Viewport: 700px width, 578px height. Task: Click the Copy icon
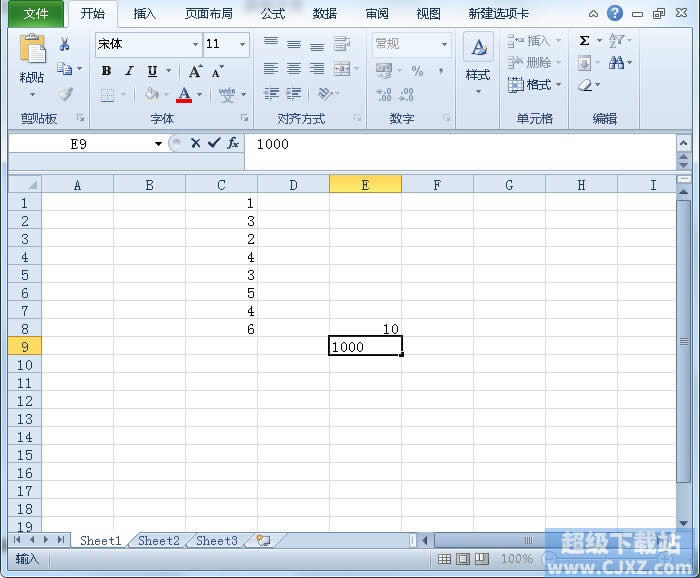click(x=65, y=69)
